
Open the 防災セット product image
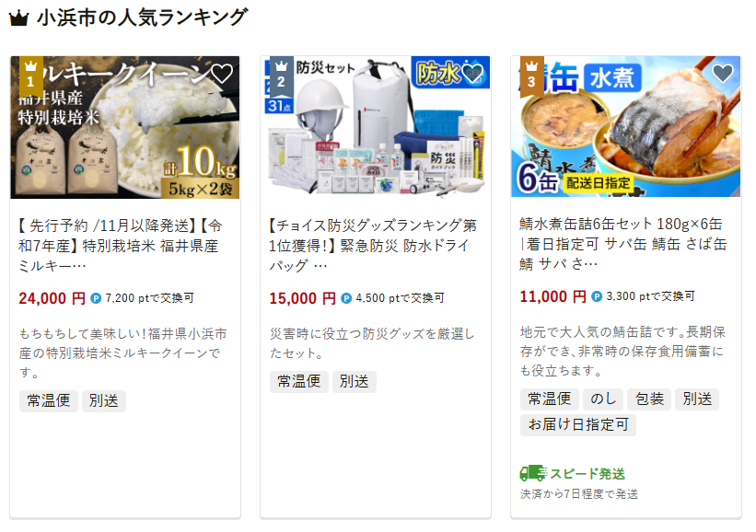coord(375,127)
